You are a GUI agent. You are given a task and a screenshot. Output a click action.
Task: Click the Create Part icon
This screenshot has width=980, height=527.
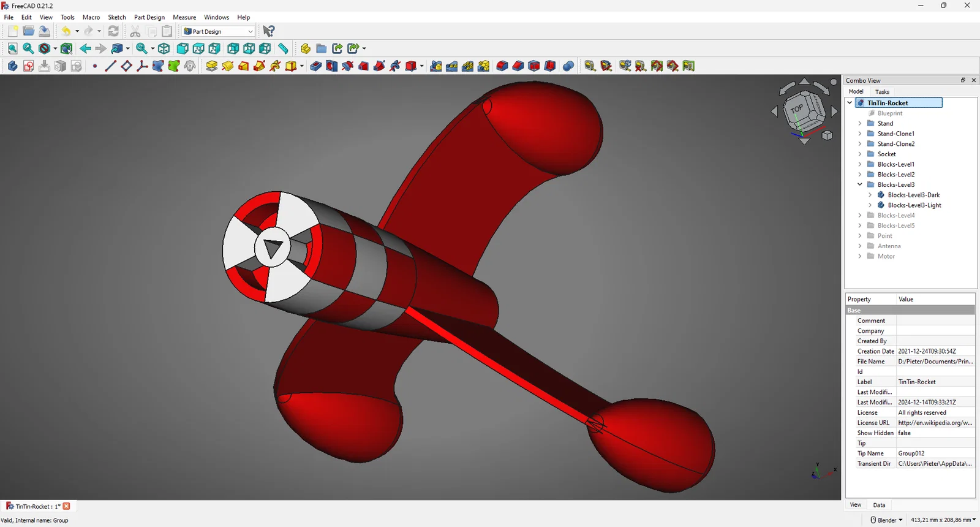click(x=305, y=48)
